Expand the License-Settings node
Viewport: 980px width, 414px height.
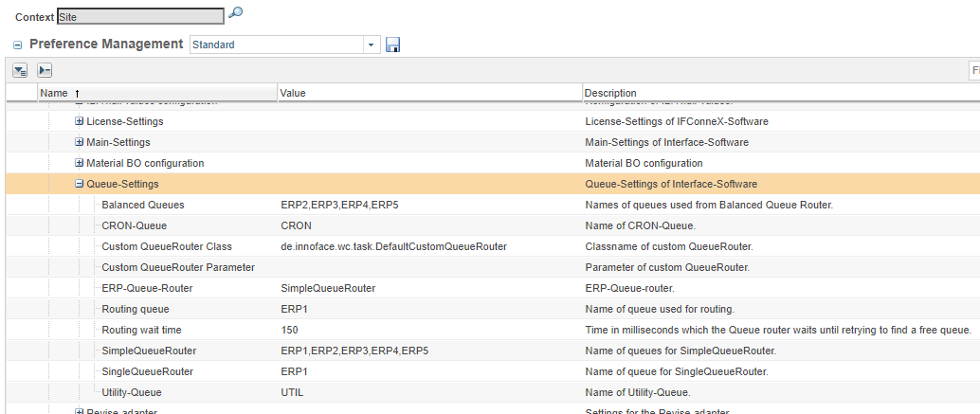(80, 122)
